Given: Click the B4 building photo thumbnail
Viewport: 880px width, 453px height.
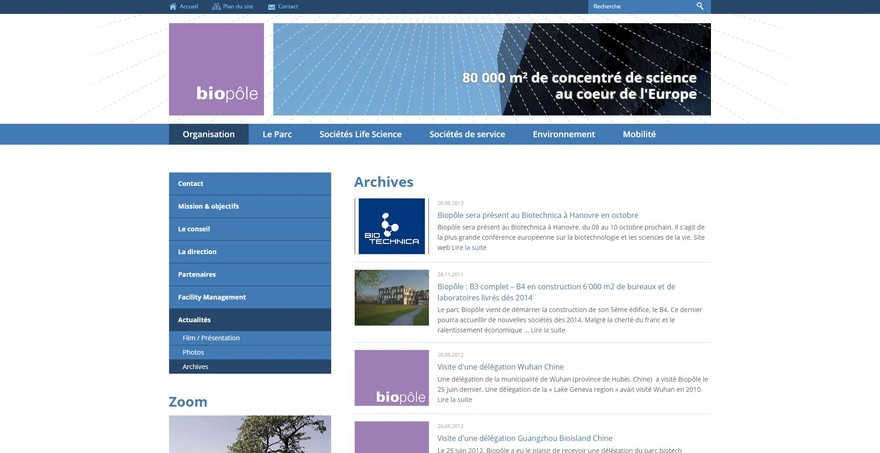Looking at the screenshot, I should [392, 298].
